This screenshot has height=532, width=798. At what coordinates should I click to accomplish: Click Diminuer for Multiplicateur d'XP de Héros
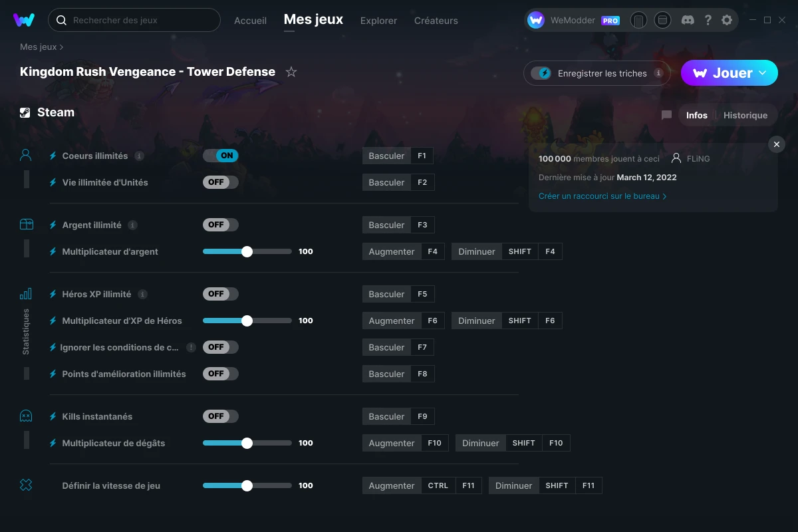coord(477,321)
